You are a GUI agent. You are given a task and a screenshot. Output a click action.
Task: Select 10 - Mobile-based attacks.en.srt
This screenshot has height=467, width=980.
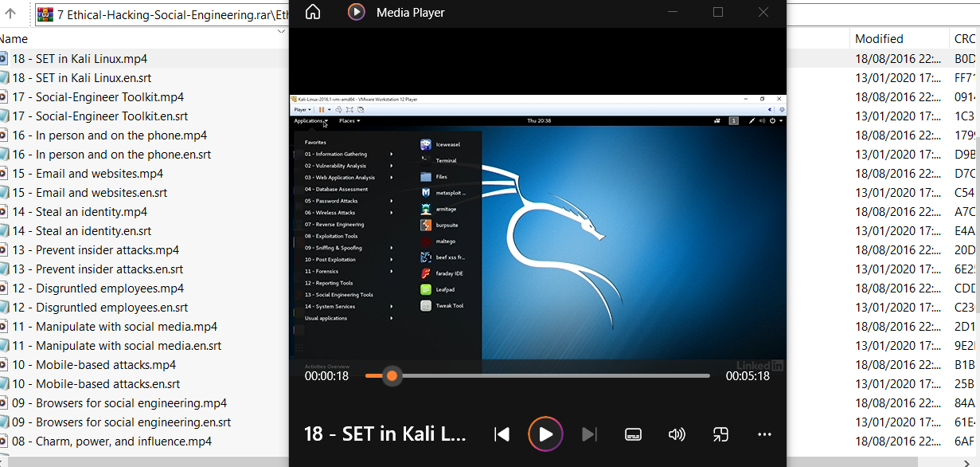[x=96, y=383]
